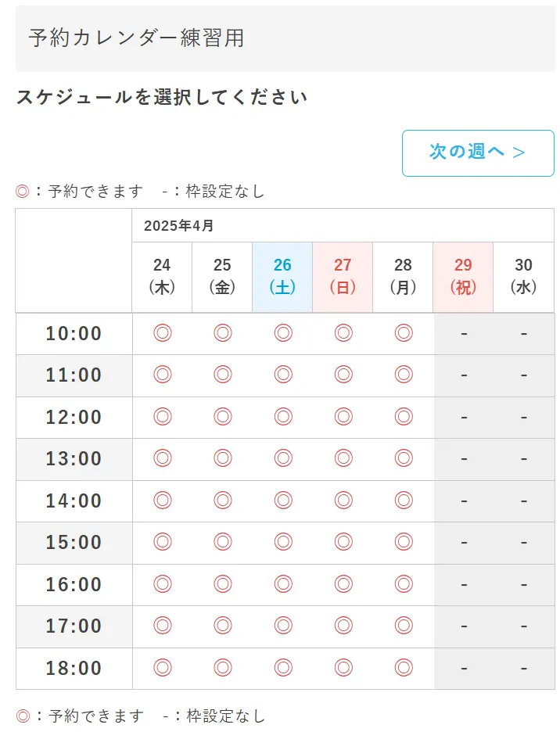Select the 15:00 slot on Thursday 24
The height and width of the screenshot is (732, 560).
(162, 542)
